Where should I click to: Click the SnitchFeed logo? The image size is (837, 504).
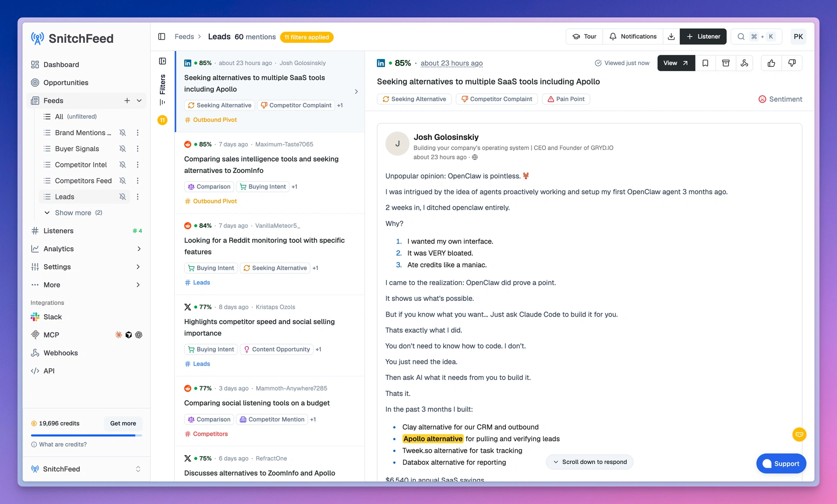tap(72, 39)
